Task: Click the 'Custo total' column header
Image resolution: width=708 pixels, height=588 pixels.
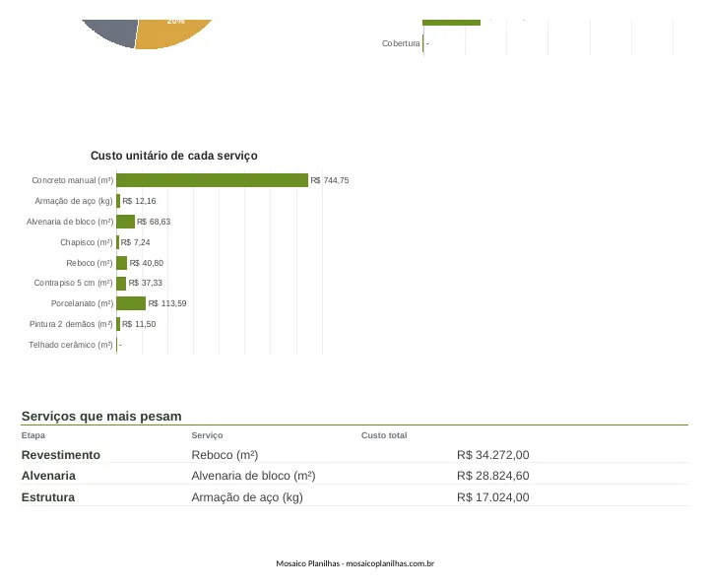Action: click(384, 435)
